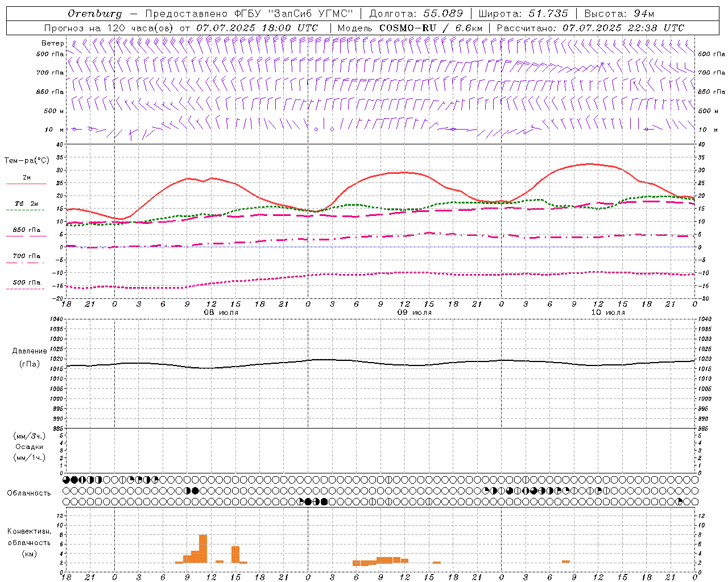Click the "Широта: 51.735" latitude value
This screenshot has width=728, height=582.
click(x=523, y=14)
